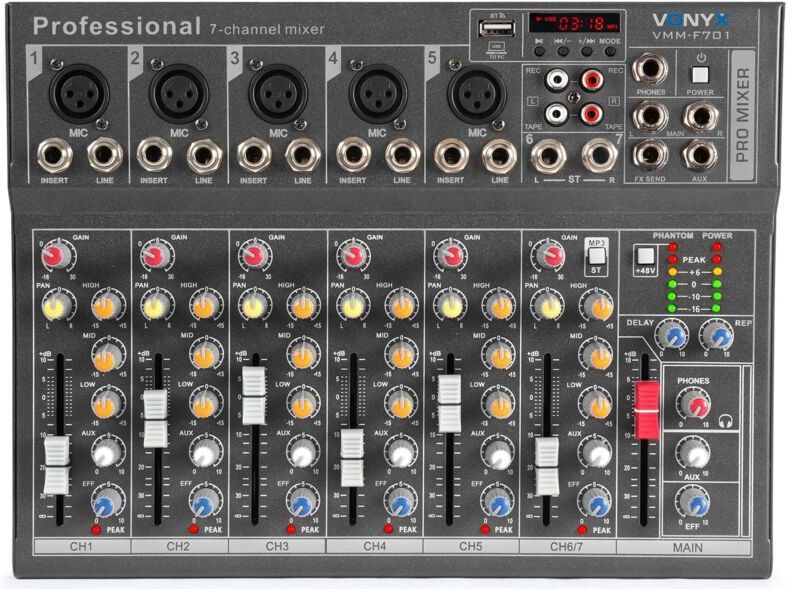Click the CH5 fader cap

pos(449,403)
